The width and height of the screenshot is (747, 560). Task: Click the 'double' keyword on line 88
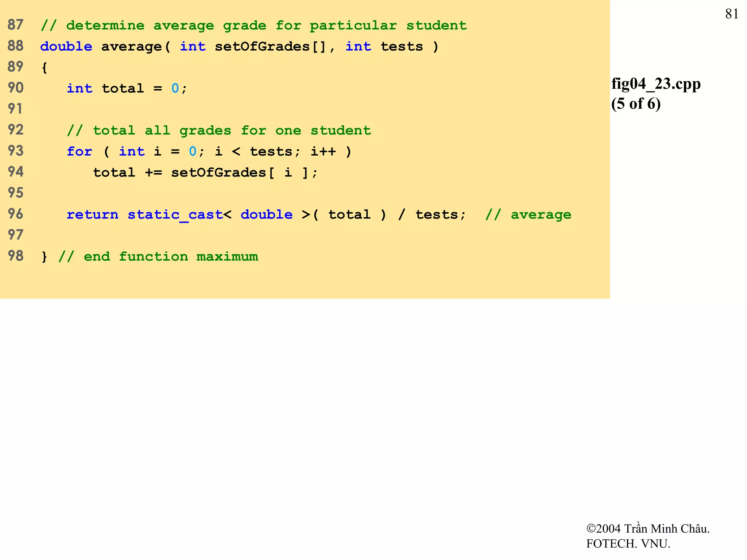(x=66, y=47)
